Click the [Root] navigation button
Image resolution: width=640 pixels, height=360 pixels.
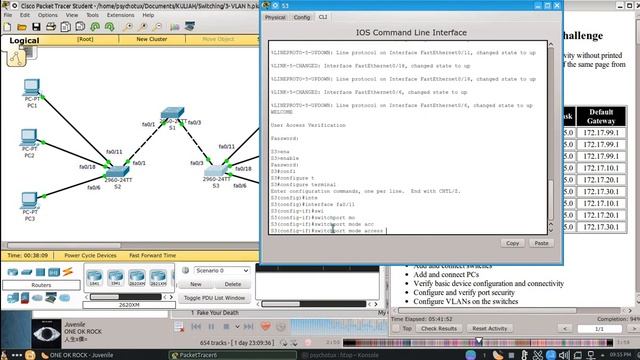85,39
